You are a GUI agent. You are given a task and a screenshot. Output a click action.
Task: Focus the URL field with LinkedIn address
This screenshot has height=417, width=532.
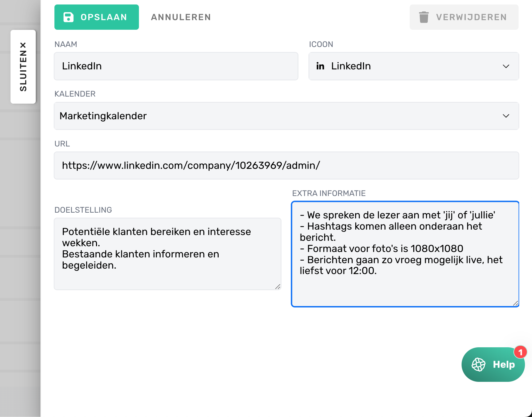pyautogui.click(x=286, y=166)
